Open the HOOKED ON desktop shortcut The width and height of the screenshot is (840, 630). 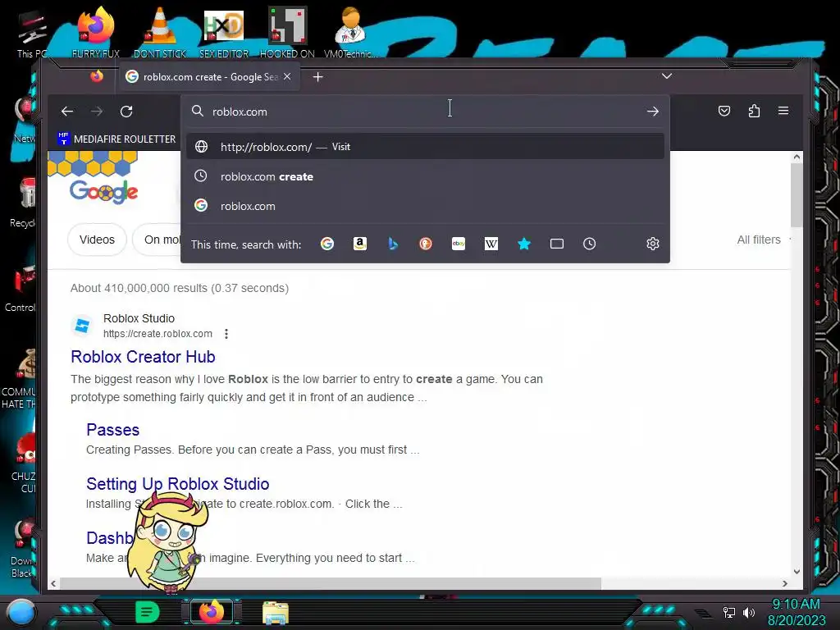[287, 33]
